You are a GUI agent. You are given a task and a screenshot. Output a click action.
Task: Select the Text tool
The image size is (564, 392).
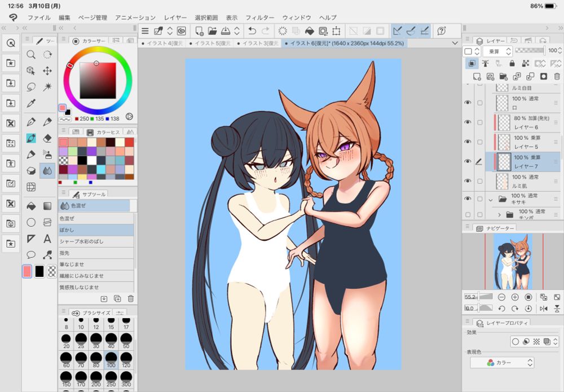pyautogui.click(x=47, y=239)
